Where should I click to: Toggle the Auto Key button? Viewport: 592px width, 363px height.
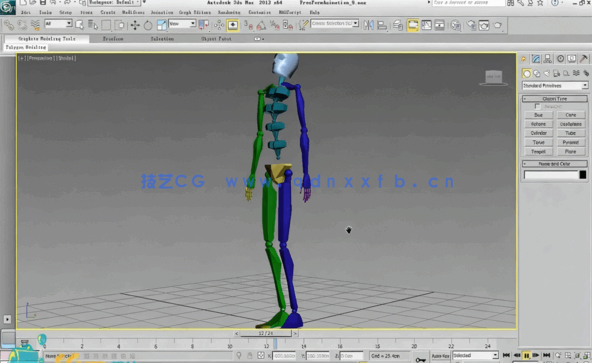pyautogui.click(x=441, y=356)
